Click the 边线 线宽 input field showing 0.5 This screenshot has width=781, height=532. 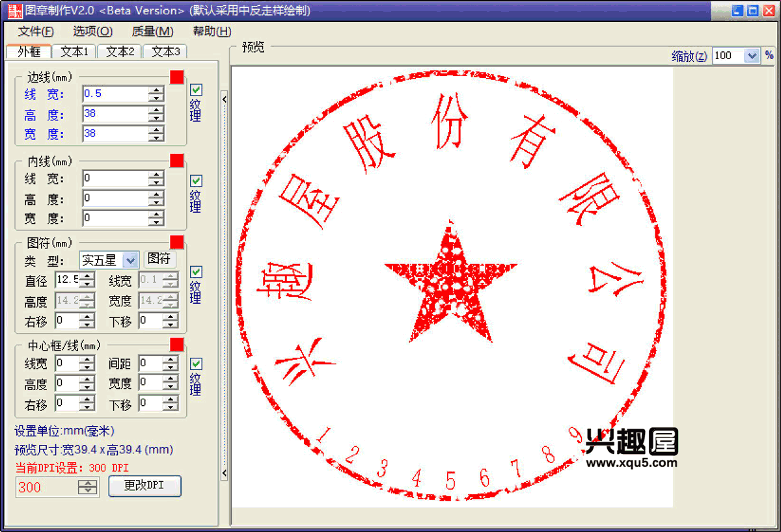pyautogui.click(x=115, y=94)
